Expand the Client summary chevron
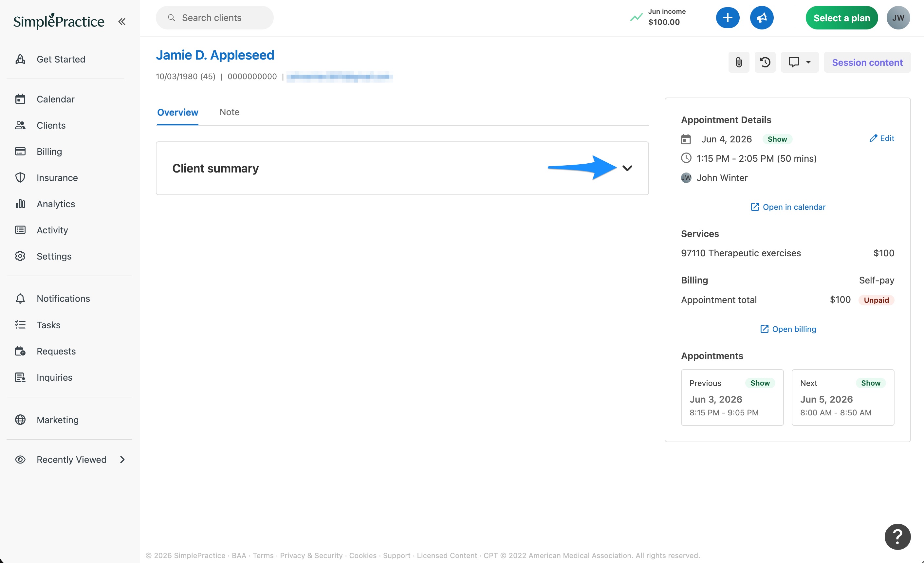924x563 pixels. click(627, 168)
